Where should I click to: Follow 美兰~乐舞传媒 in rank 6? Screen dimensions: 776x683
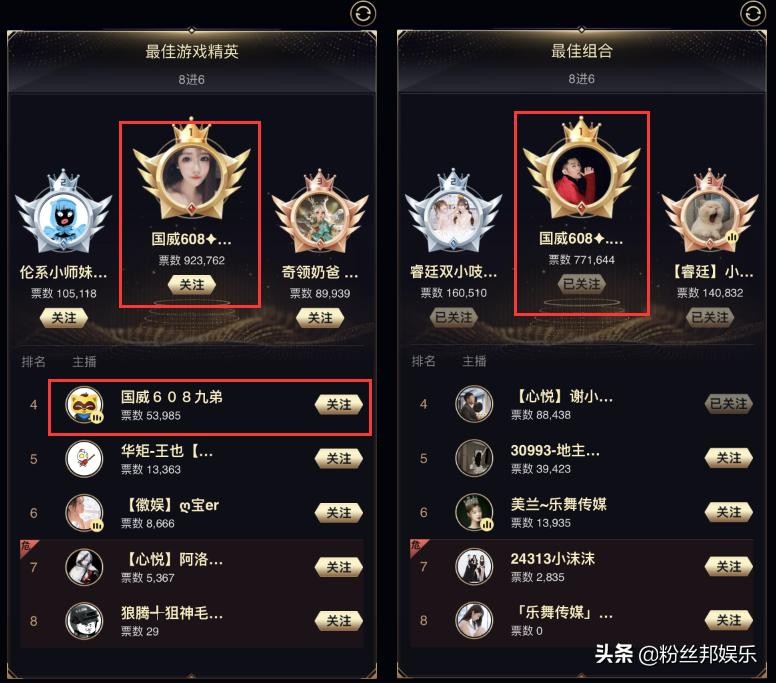pyautogui.click(x=728, y=512)
